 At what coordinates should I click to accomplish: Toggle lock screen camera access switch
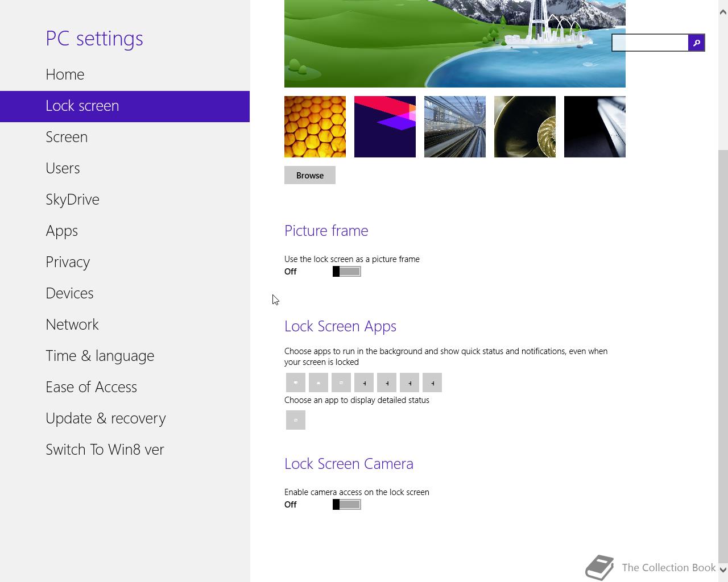tap(347, 505)
